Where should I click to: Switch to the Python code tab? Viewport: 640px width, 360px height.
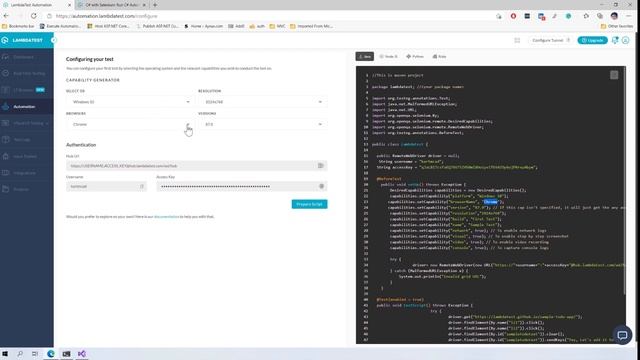415,56
